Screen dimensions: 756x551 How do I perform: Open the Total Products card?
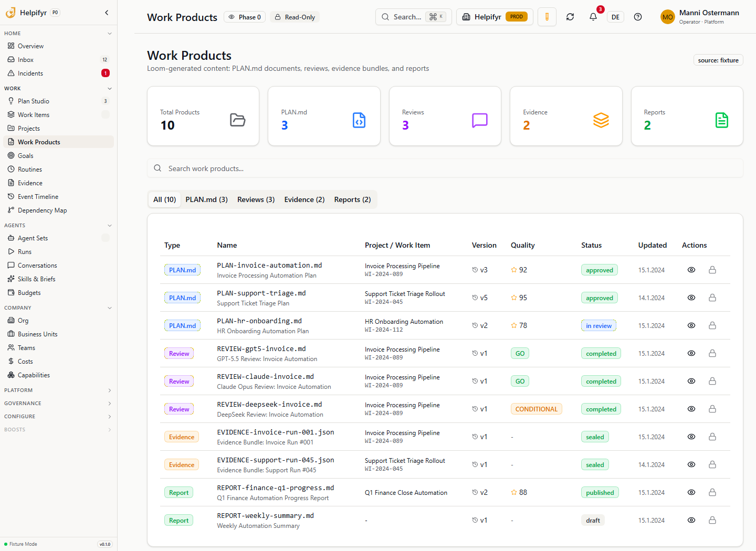[203, 116]
